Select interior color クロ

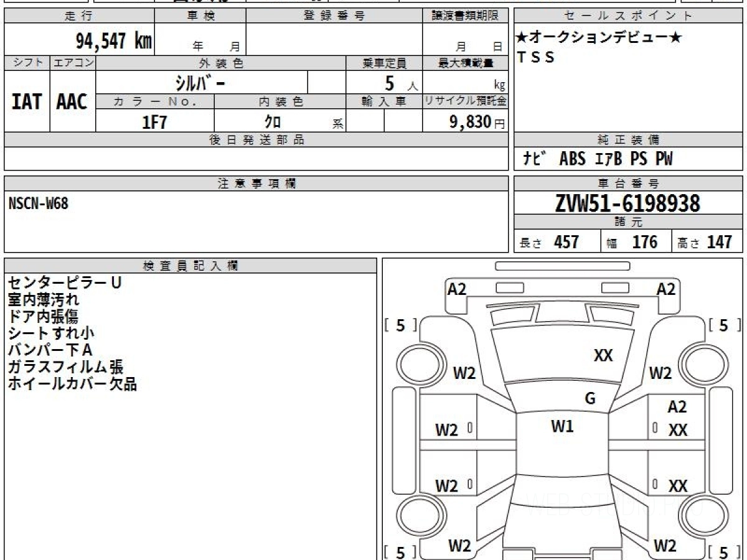273,121
